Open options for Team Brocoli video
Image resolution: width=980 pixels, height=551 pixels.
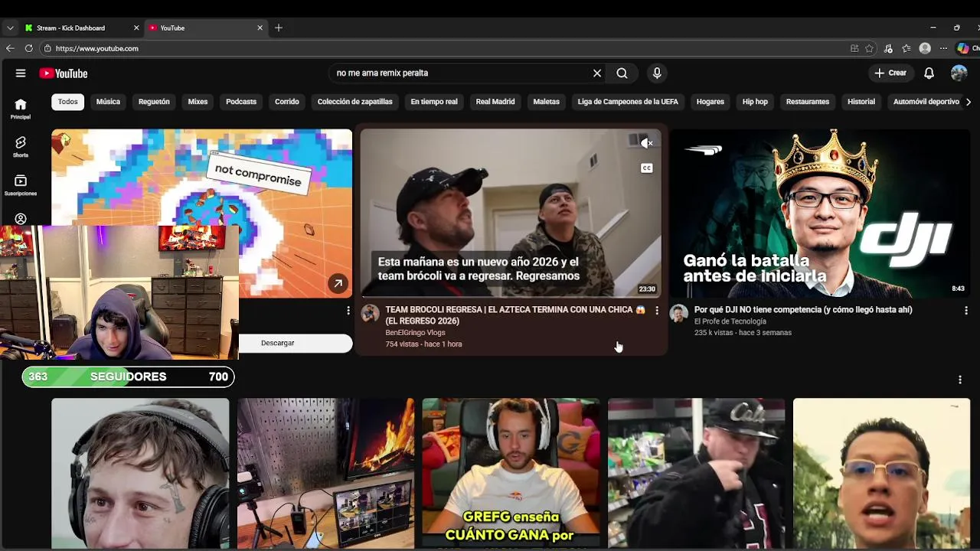(656, 311)
